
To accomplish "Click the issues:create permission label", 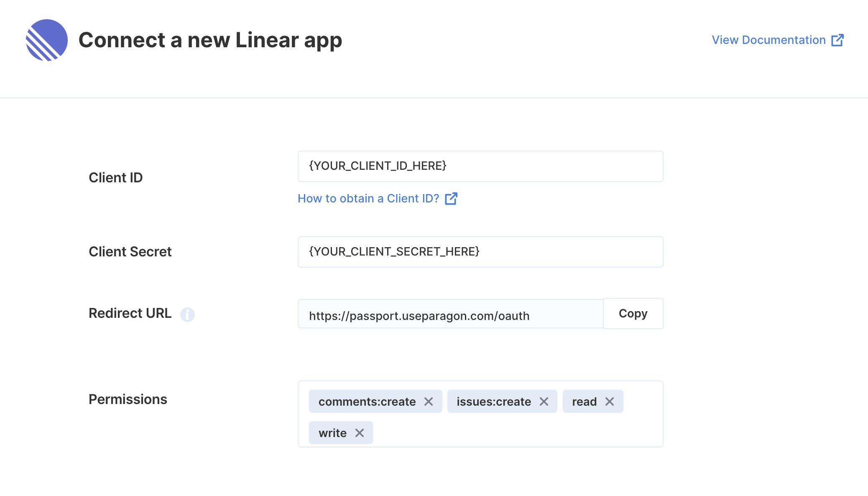I will [494, 401].
